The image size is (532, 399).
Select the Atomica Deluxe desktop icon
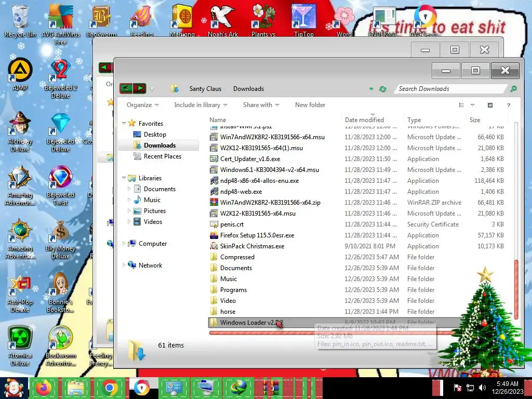click(20, 346)
